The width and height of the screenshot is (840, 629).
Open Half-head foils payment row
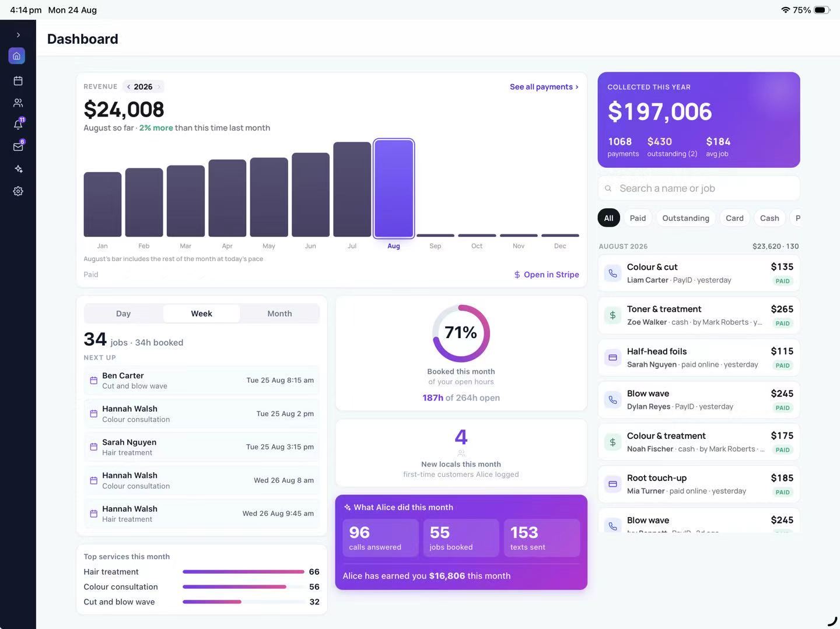pyautogui.click(x=699, y=358)
